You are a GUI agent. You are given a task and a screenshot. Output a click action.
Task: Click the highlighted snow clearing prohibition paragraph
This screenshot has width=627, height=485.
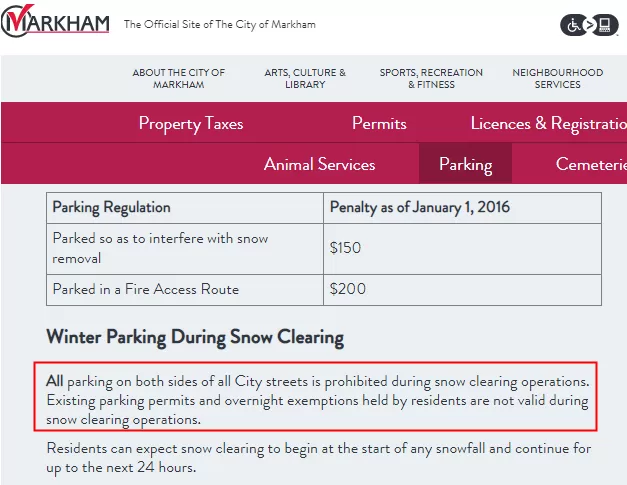click(316, 397)
